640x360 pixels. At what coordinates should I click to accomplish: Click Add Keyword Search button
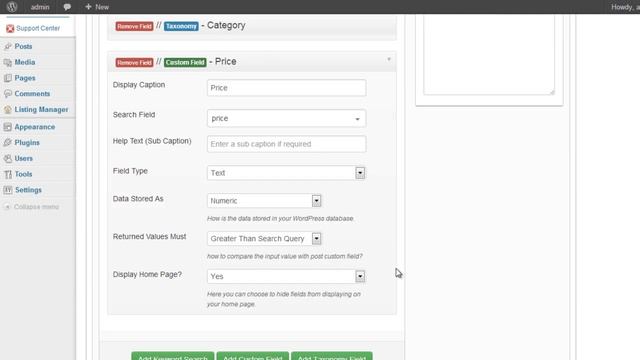(173, 356)
